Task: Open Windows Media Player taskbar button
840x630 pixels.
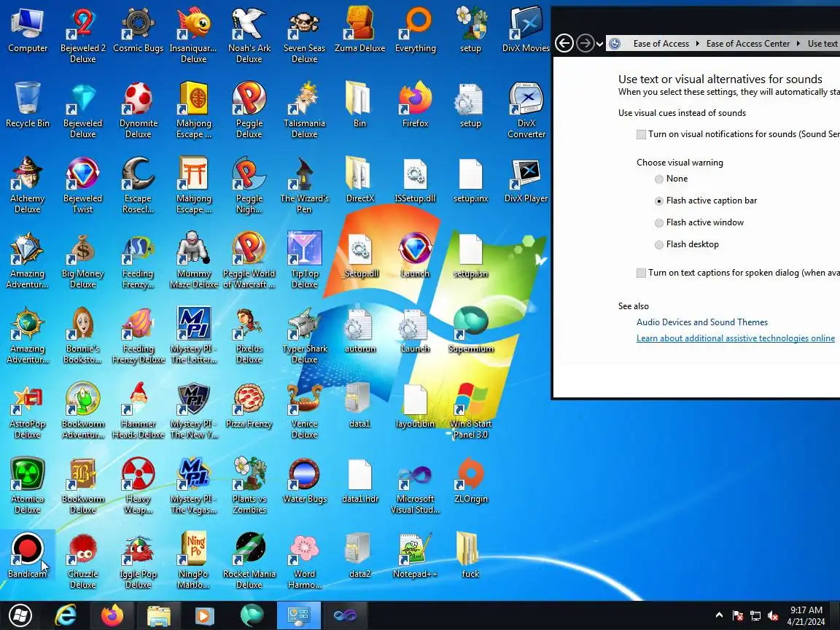Action: point(203,615)
